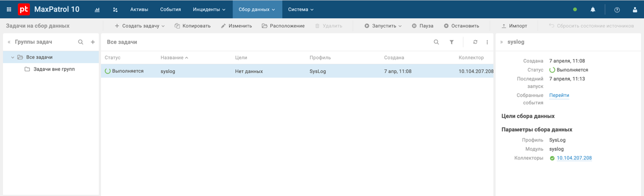Open the network topology icon
Screen dimensions: 644x196
[x=115, y=9]
